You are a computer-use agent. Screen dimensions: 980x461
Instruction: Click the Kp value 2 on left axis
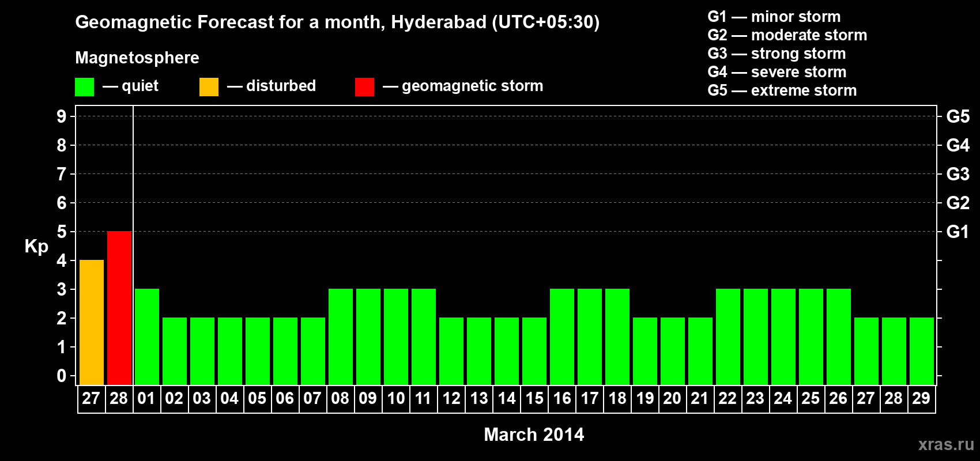(x=62, y=318)
